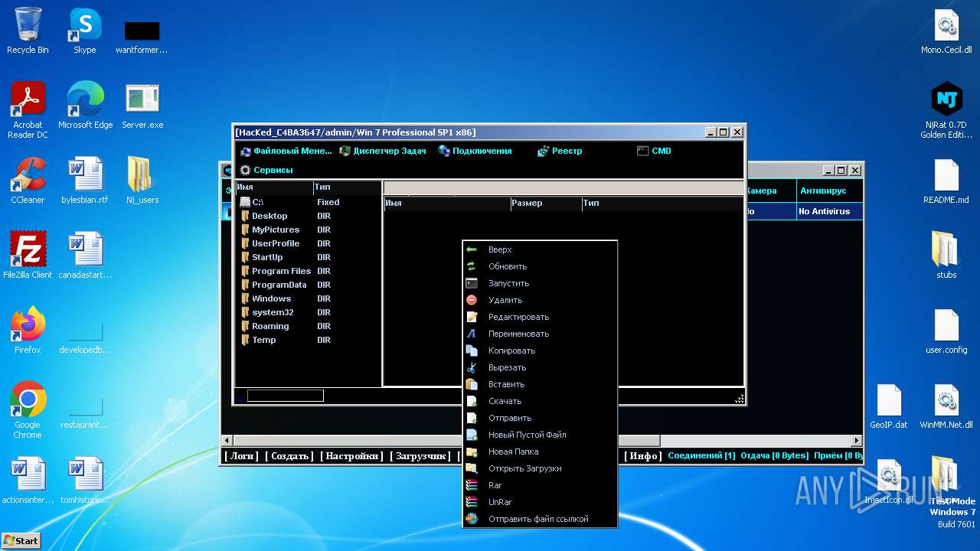Select the CCleaner desktop shortcut
Image resolution: width=980 pixels, height=551 pixels.
28,180
